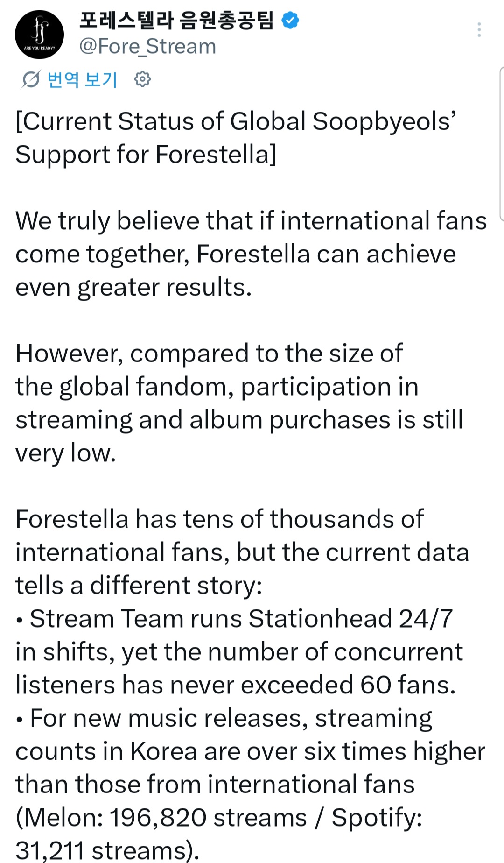
Task: Select the Melon: 196,820 streams figure
Action: pos(165,818)
